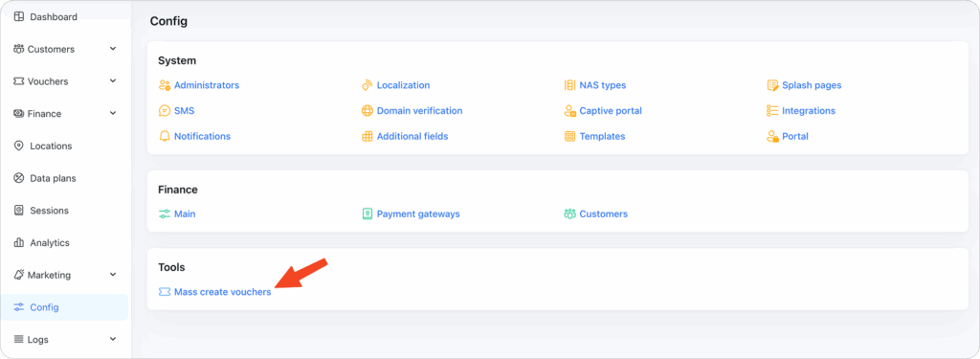Open the Customers link under Finance

pos(604,213)
